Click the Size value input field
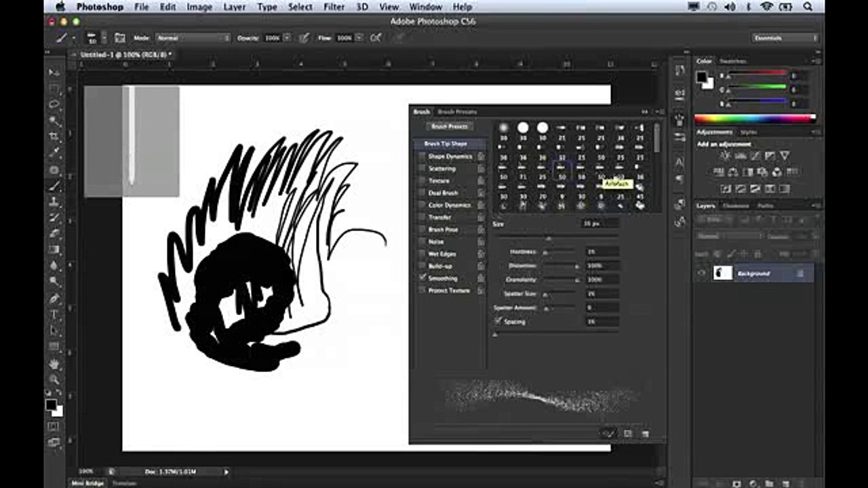Screen dimensions: 868x488 click(x=600, y=223)
